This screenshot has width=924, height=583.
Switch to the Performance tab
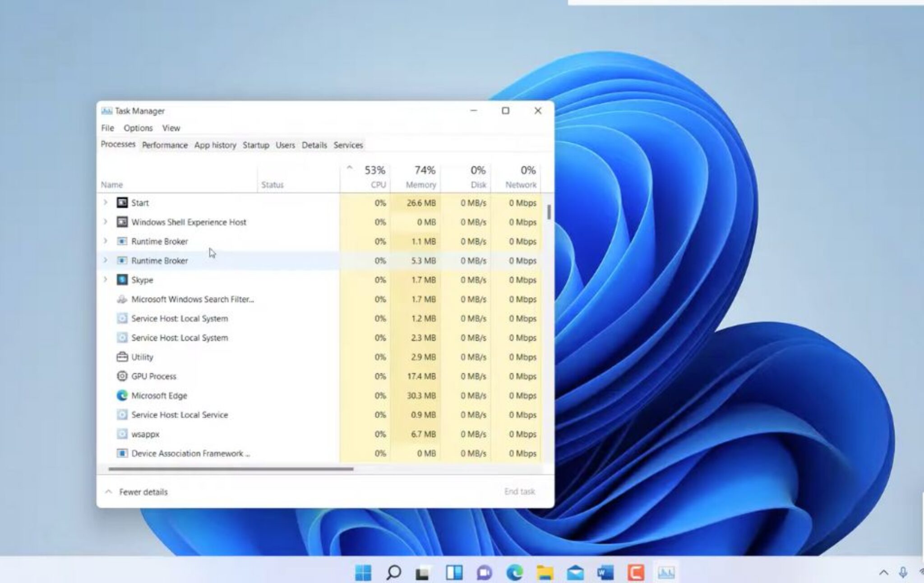[165, 145]
